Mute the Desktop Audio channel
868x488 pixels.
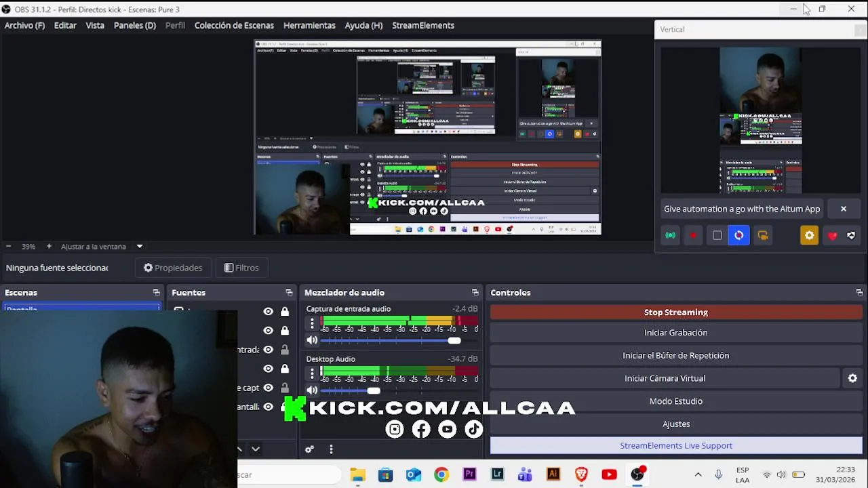coord(312,390)
